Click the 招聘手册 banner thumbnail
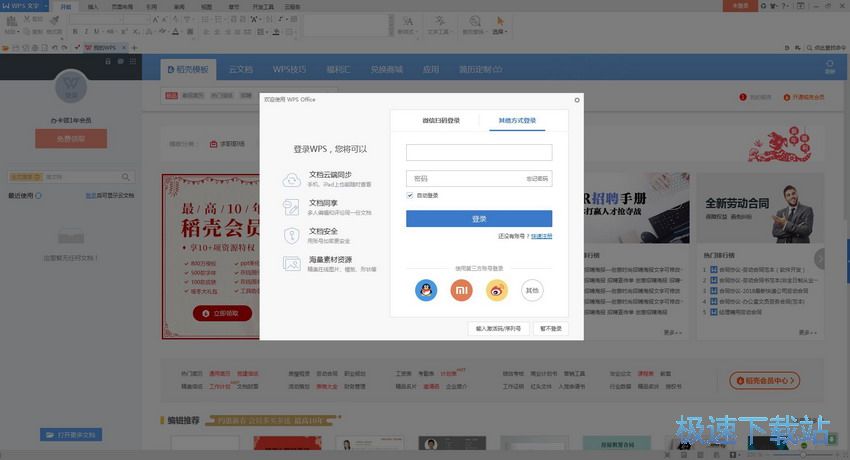 [x=636, y=208]
